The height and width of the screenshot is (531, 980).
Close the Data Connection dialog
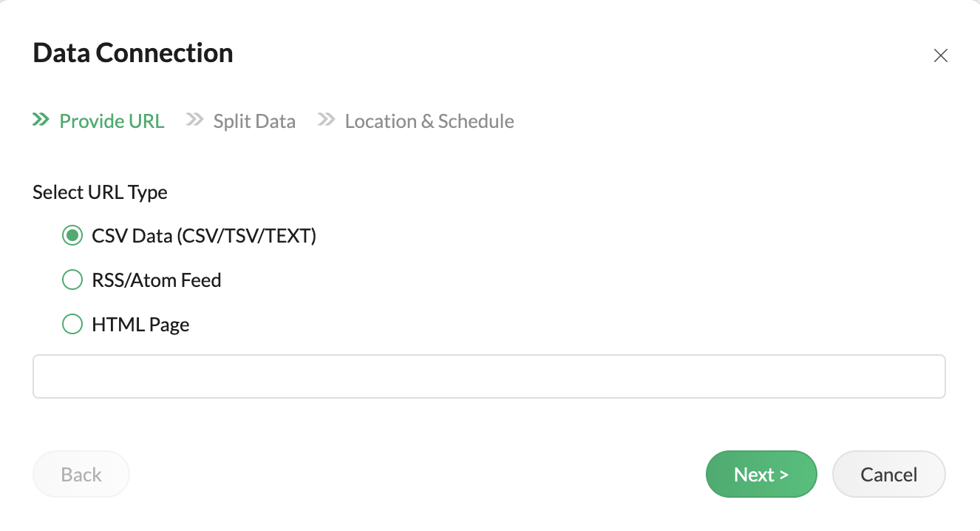[x=940, y=55]
